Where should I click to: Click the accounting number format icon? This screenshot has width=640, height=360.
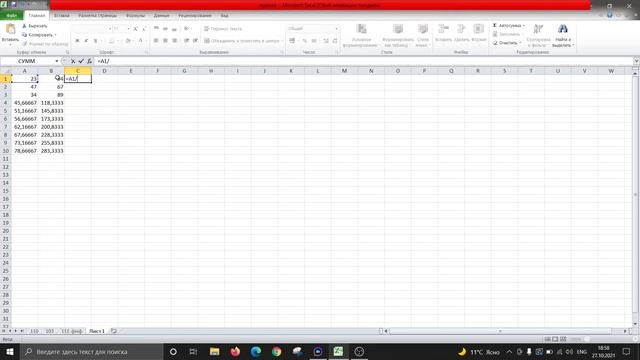[292, 41]
